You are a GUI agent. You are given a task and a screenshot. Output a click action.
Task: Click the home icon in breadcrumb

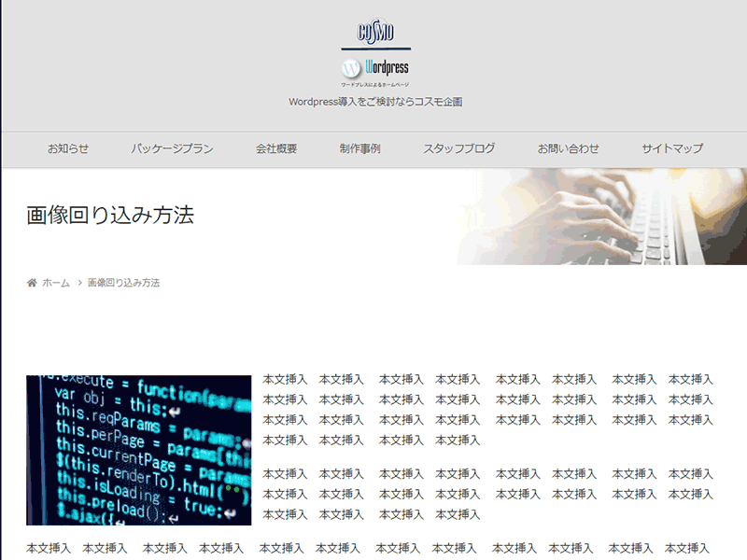[x=32, y=283]
